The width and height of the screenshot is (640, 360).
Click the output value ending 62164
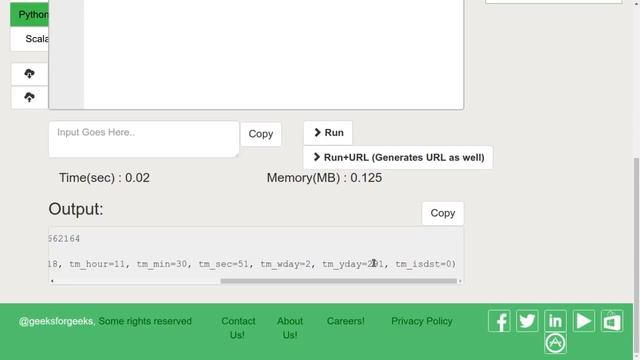pyautogui.click(x=64, y=239)
